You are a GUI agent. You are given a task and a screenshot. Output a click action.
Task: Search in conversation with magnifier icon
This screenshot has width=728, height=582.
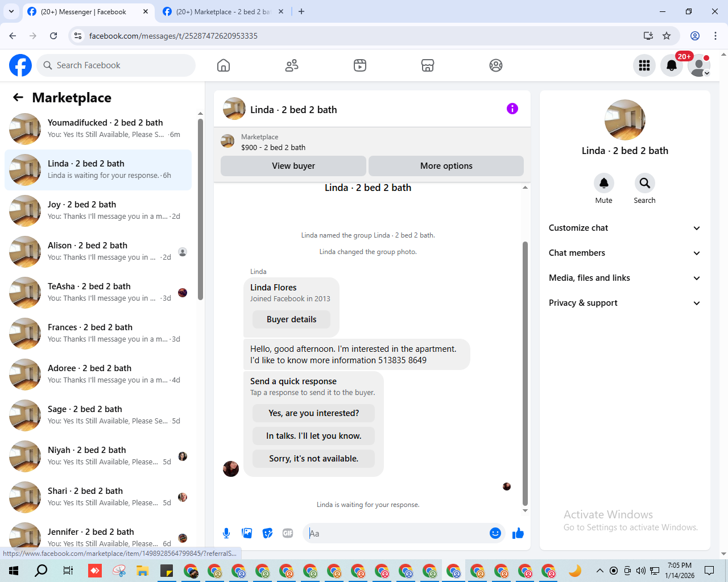coord(644,183)
